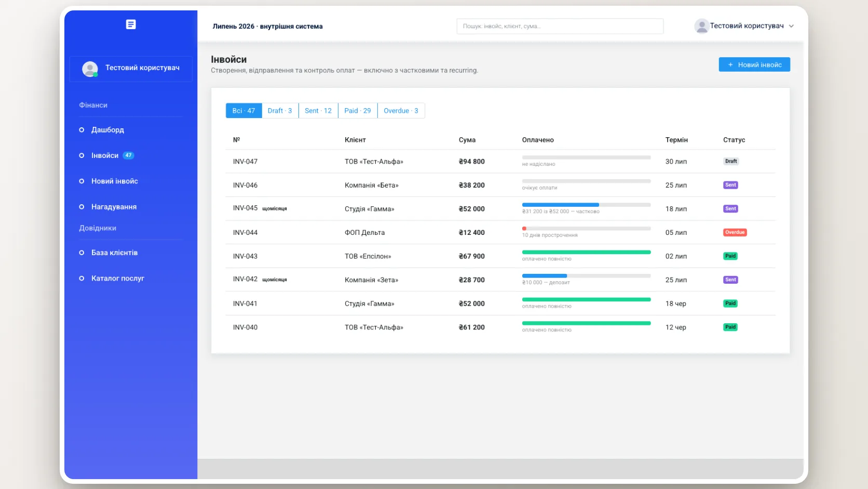Click the due date 30 лип

pos(676,162)
